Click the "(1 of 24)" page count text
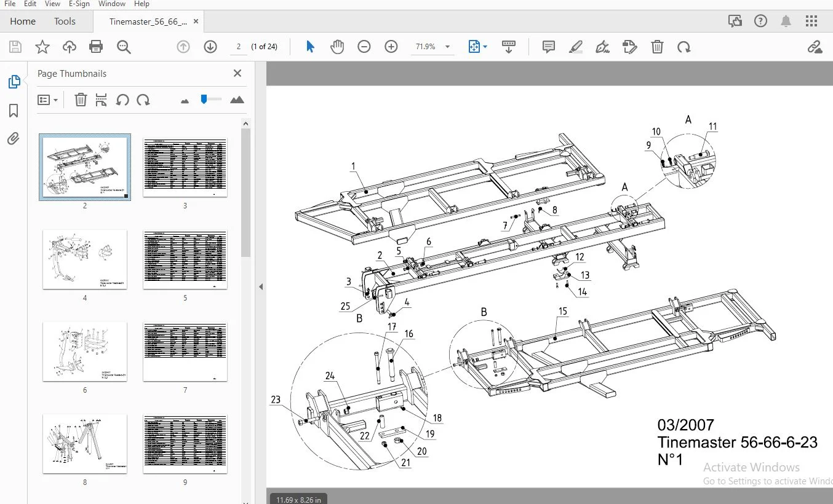The height and width of the screenshot is (504, 833). [265, 47]
